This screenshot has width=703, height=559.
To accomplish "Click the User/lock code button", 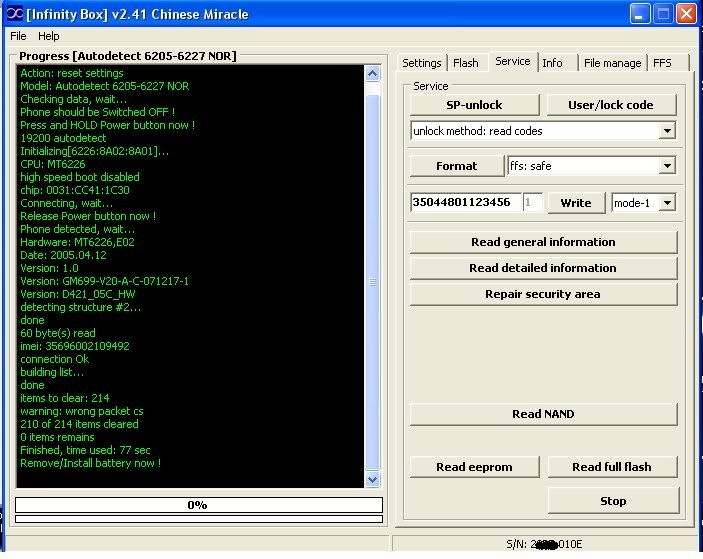I will tap(611, 105).
